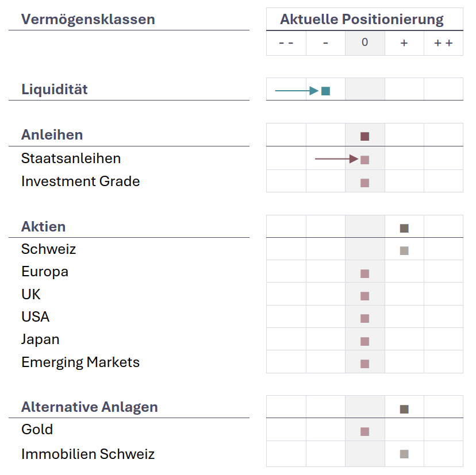The width and height of the screenshot is (476, 475).
Task: Click the Aktuelle Positionierung heading
Action: point(362,19)
